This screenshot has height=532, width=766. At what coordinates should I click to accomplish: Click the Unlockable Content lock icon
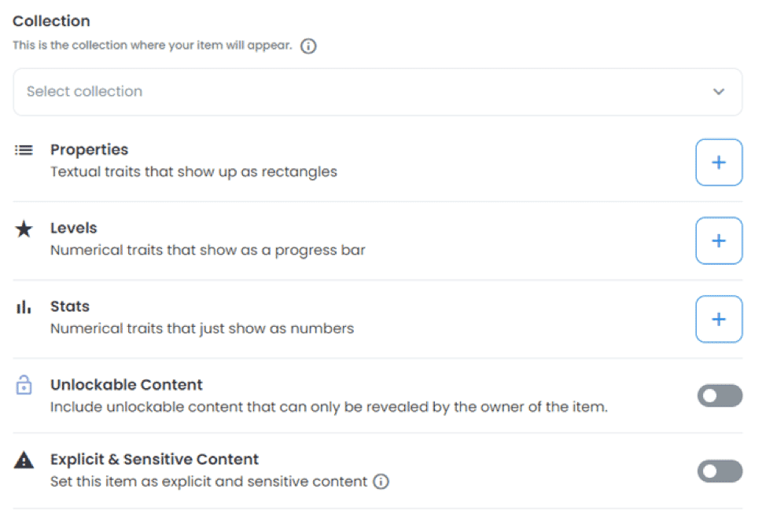tap(24, 385)
